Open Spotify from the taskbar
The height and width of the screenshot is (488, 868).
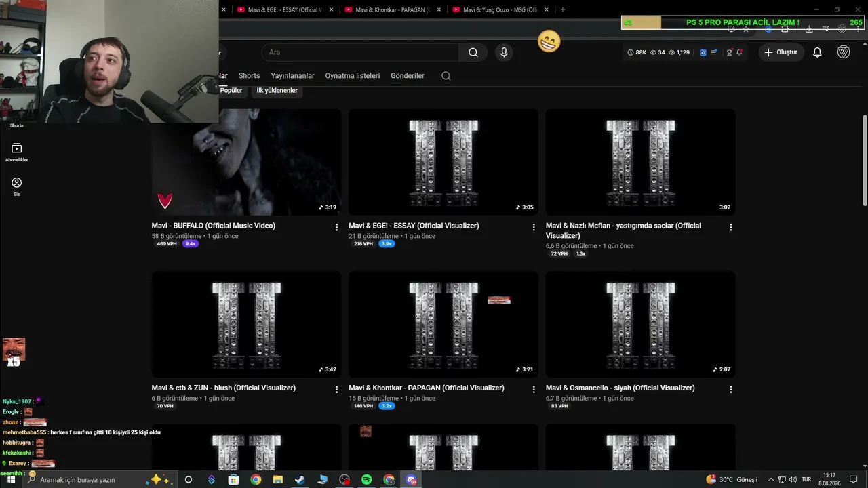366,480
